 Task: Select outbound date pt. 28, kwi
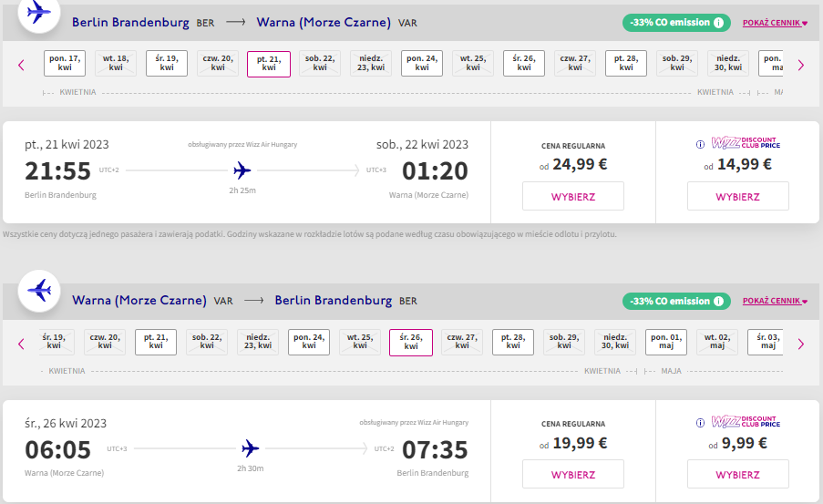coord(626,64)
